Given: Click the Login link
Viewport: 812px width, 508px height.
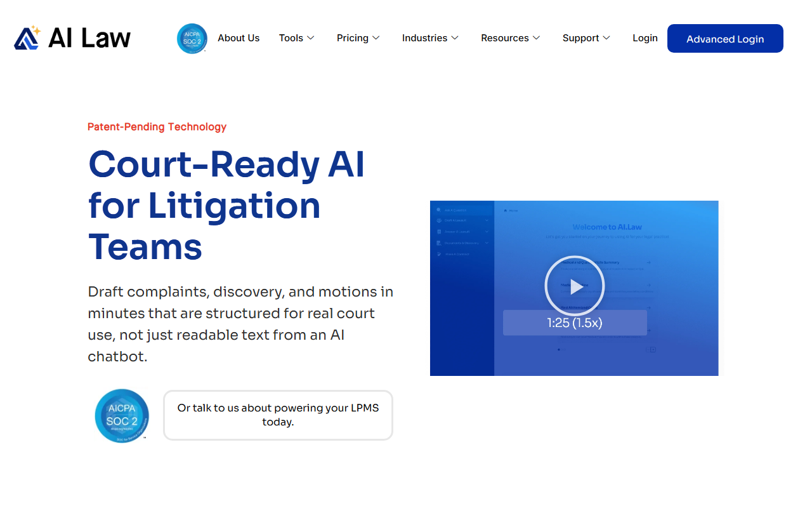Looking at the screenshot, I should (645, 38).
